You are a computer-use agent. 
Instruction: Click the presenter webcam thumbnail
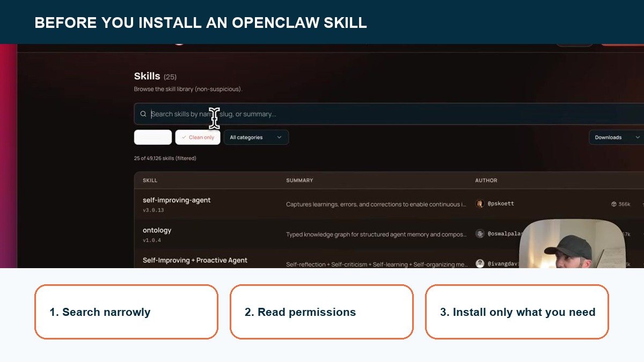(x=573, y=243)
